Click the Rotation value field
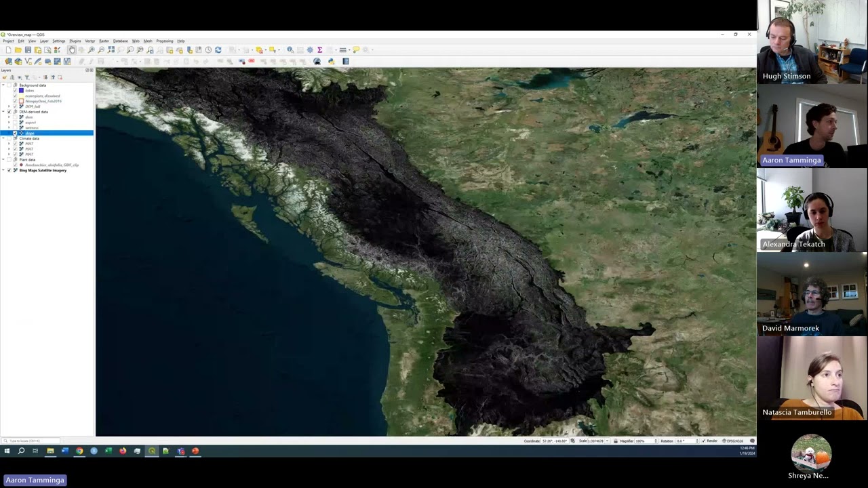Screen dimensions: 868x488 687,441
